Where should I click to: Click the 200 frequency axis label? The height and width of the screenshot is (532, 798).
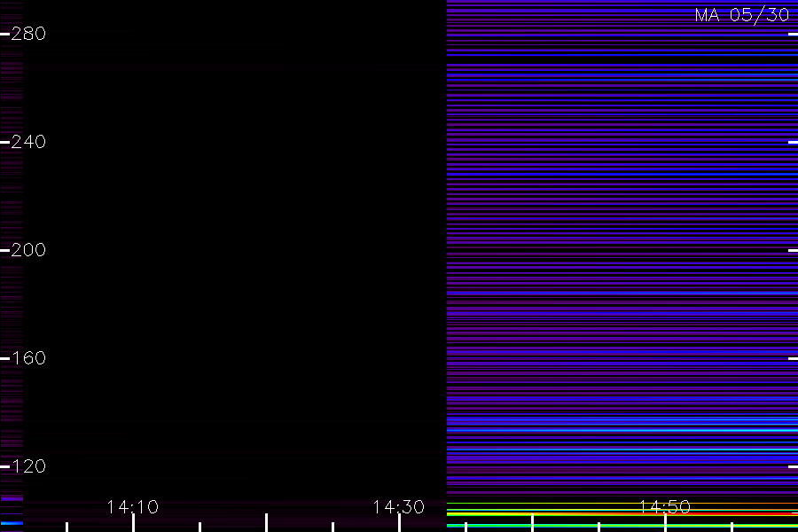click(x=28, y=249)
